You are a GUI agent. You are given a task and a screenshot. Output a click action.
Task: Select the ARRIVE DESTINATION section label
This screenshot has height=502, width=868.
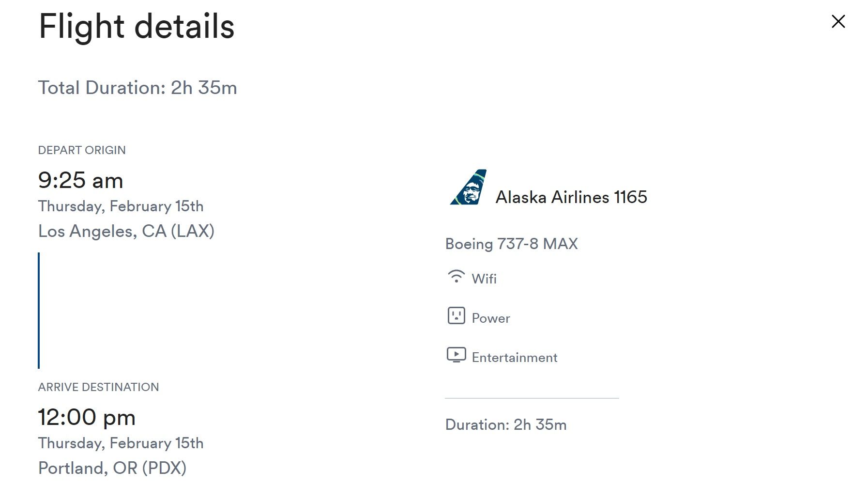[x=98, y=387]
